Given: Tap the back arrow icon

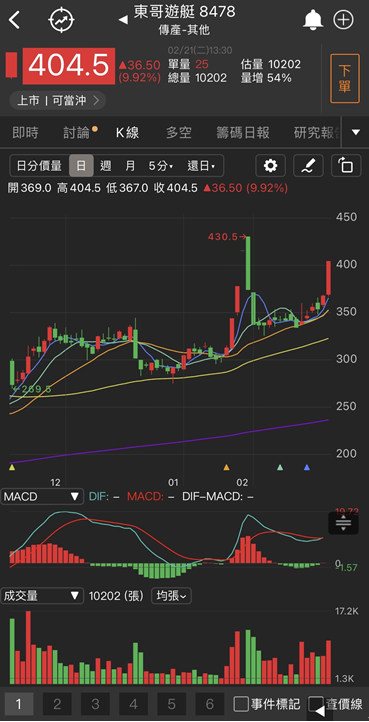Looking at the screenshot, I should (14, 20).
